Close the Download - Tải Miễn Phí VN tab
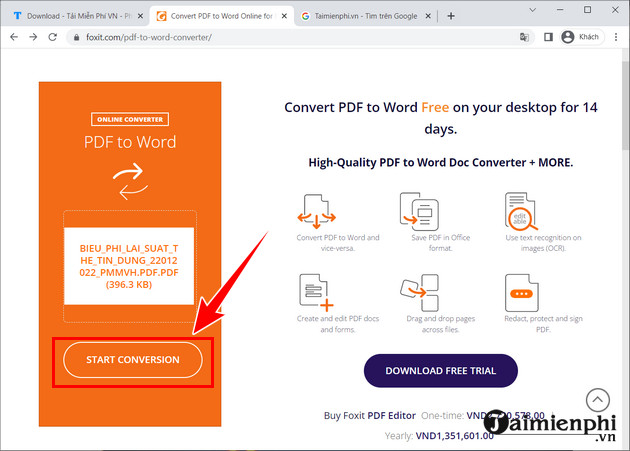Image resolution: width=630 pixels, height=451 pixels. (x=140, y=16)
